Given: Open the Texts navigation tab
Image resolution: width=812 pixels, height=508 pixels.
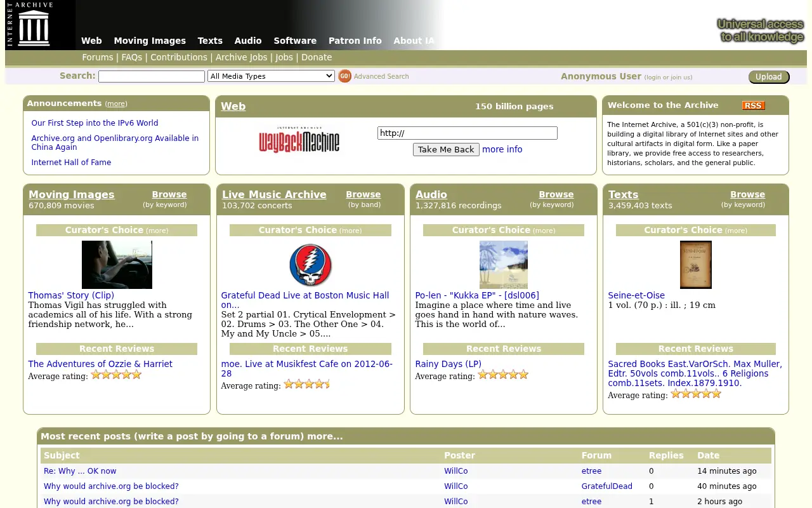Looking at the screenshot, I should click(x=210, y=41).
